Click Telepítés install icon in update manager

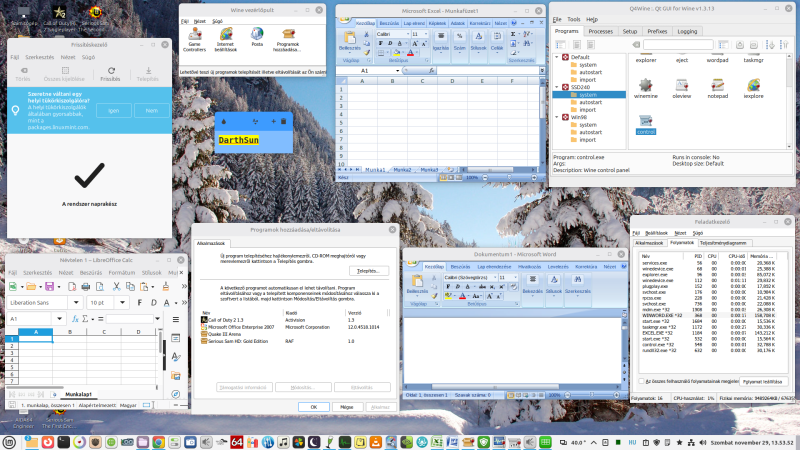(x=148, y=74)
